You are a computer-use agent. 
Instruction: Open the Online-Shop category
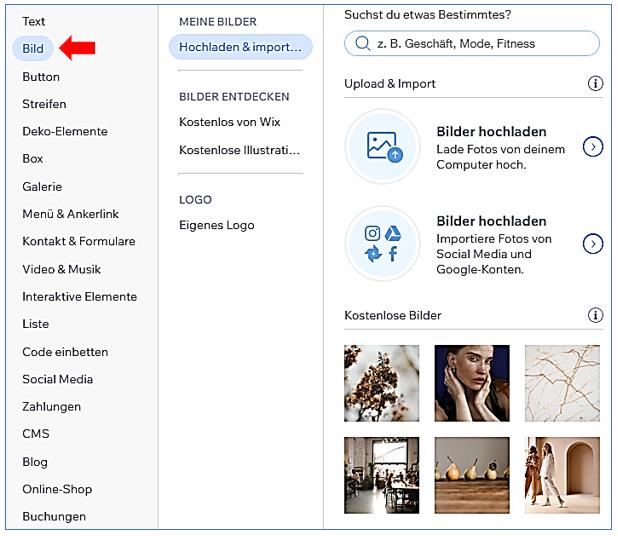click(57, 489)
